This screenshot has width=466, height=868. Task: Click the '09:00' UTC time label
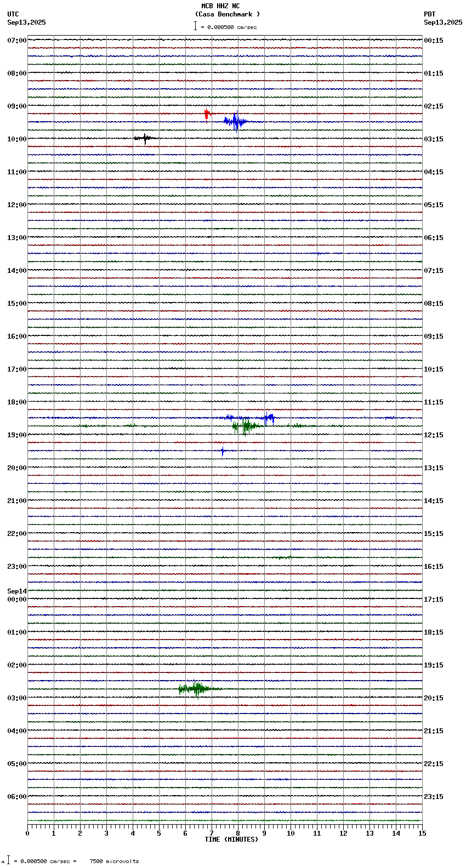[x=17, y=106]
